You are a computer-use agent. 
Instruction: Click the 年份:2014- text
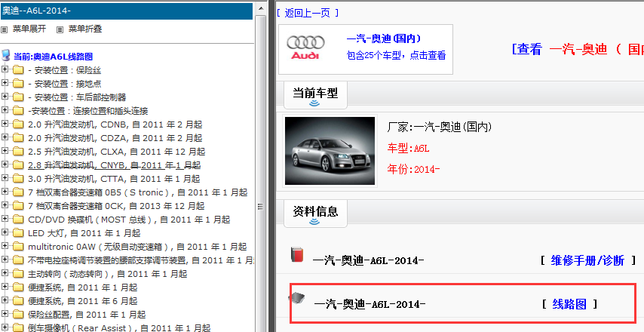point(413,169)
